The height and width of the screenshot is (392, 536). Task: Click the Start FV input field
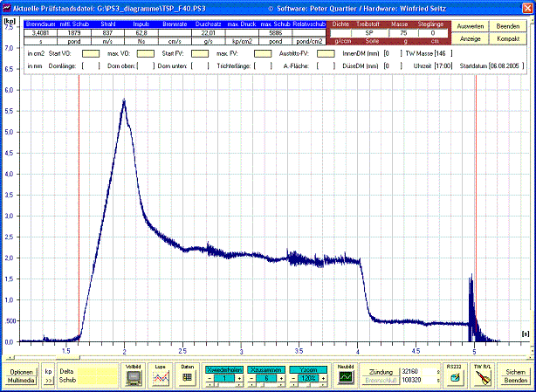coord(200,53)
